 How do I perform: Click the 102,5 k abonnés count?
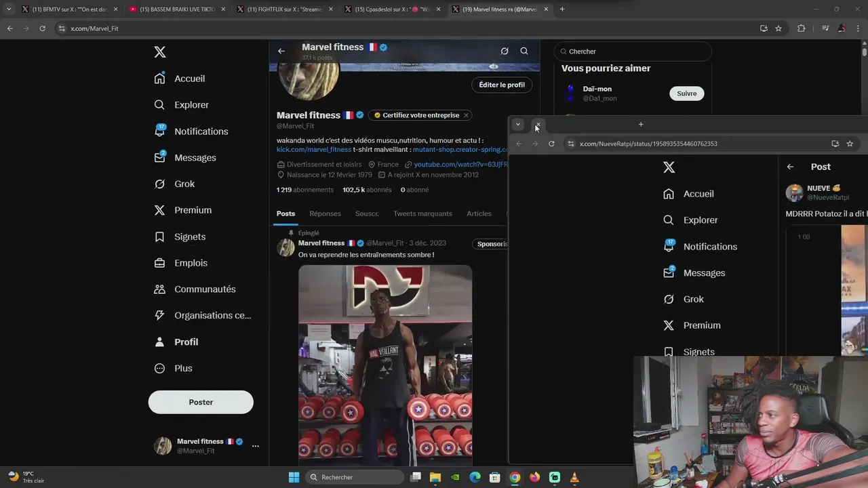coord(367,190)
